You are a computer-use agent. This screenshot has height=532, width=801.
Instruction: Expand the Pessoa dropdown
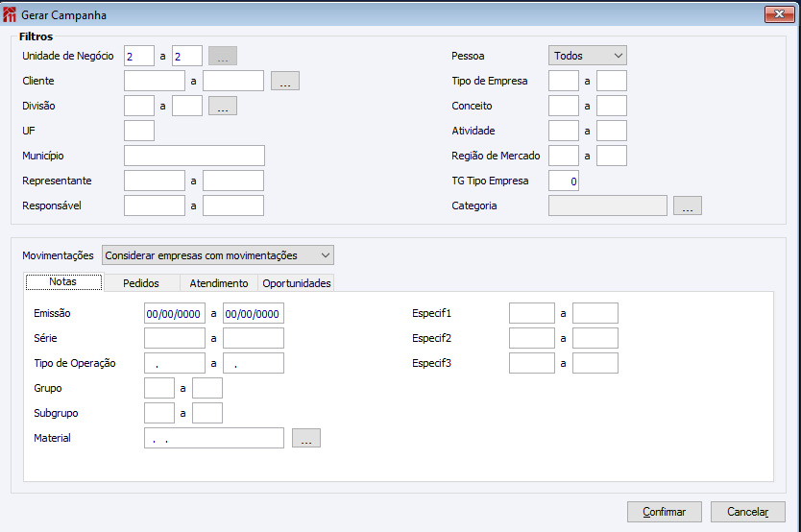(x=587, y=57)
